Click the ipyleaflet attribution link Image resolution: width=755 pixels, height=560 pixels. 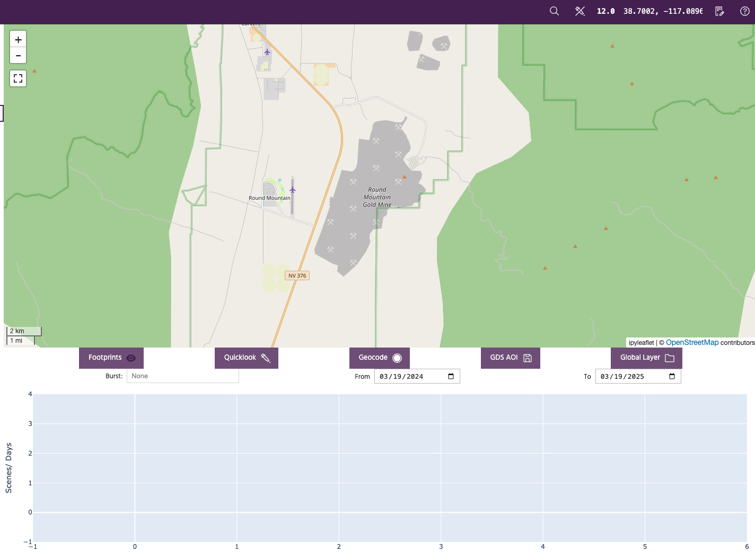(x=641, y=343)
